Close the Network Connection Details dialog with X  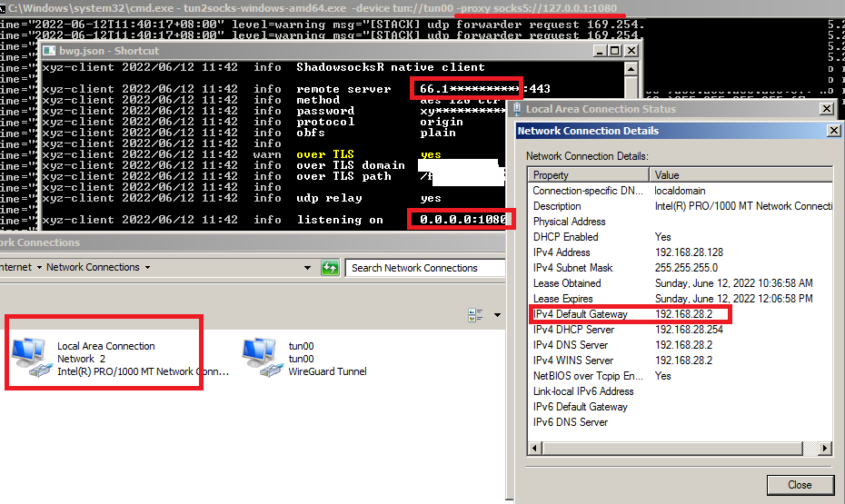pos(833,131)
